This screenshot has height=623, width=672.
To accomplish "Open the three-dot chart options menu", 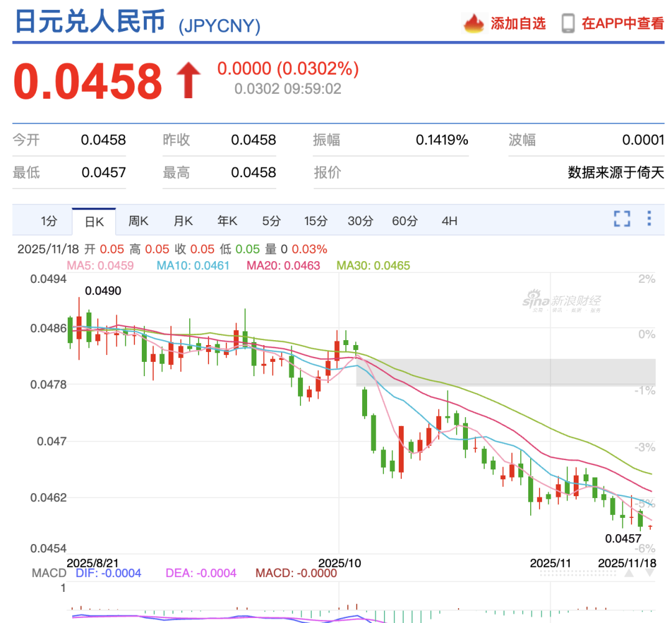I will tap(650, 219).
